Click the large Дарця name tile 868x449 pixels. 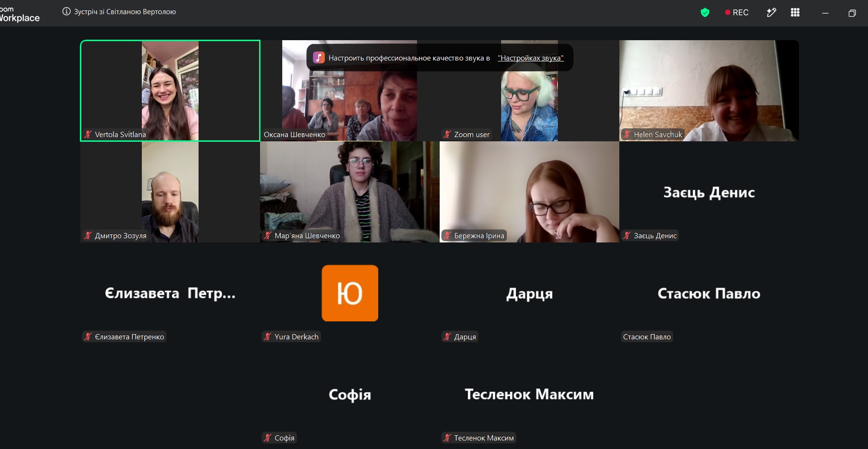tap(529, 294)
